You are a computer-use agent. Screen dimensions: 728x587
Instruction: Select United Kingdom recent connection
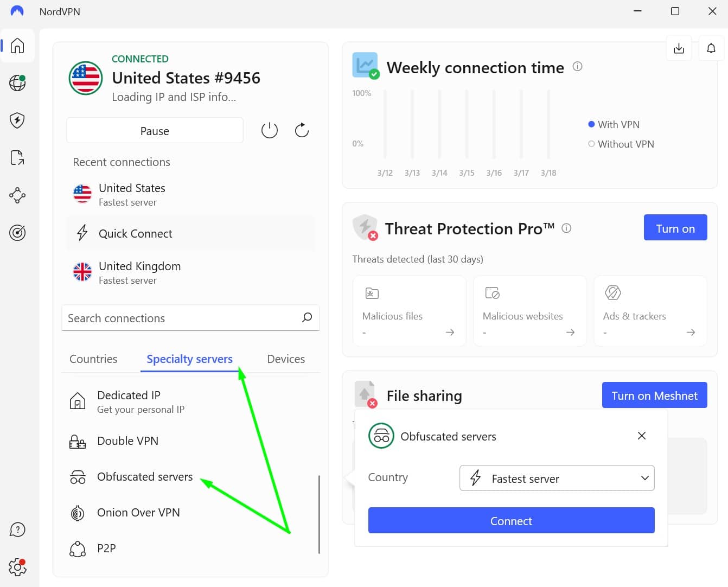[190, 272]
